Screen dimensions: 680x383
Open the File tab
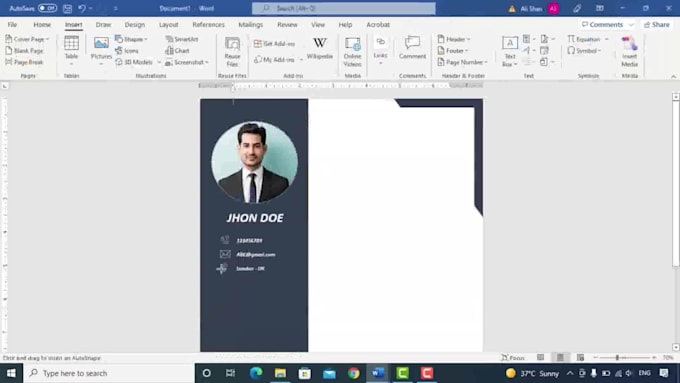[x=12, y=25]
